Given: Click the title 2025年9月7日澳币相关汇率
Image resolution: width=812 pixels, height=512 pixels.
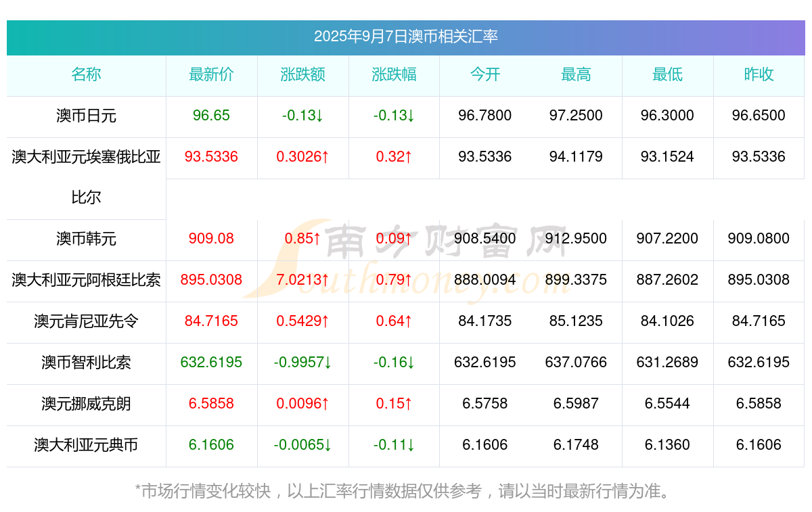Looking at the screenshot, I should coord(406,37).
